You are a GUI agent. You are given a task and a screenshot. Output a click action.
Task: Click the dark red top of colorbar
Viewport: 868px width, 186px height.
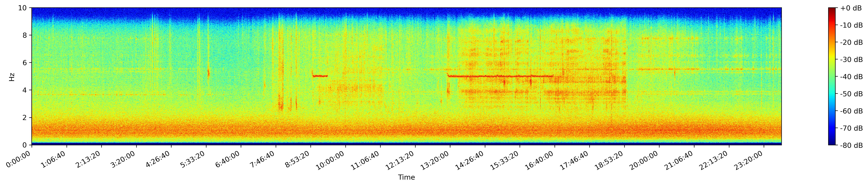(832, 9)
